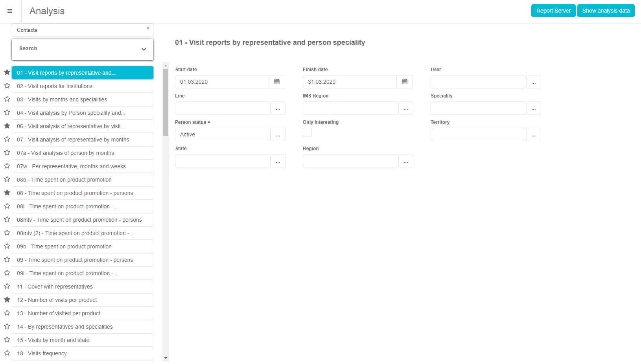Star the 02 Visit reports for institutions

[x=7, y=86]
